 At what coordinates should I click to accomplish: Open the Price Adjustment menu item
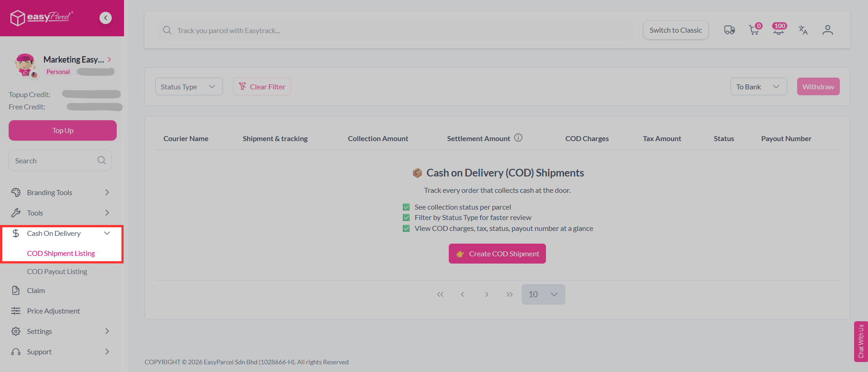[53, 311]
